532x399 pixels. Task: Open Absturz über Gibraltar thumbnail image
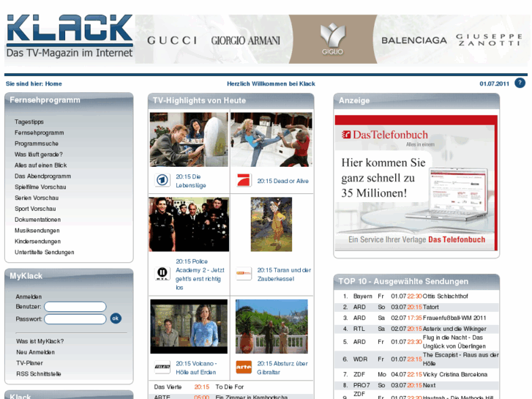271,327
